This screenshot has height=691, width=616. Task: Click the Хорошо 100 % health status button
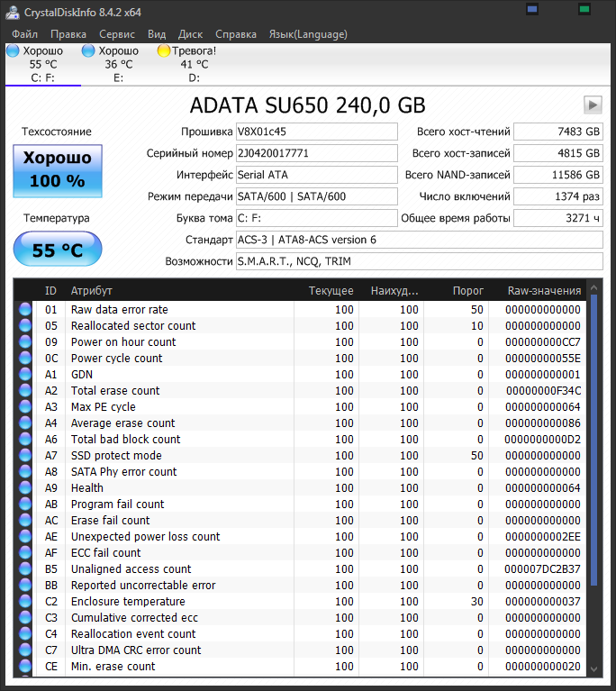coord(58,170)
